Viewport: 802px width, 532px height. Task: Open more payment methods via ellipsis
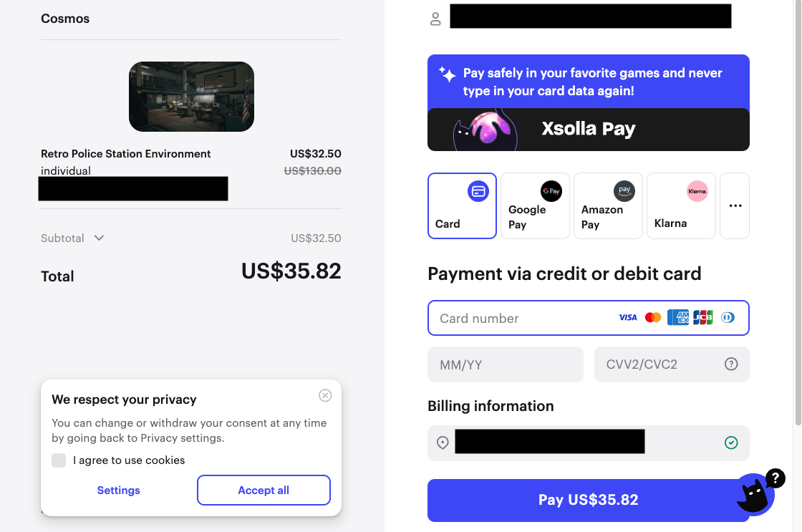click(x=735, y=205)
